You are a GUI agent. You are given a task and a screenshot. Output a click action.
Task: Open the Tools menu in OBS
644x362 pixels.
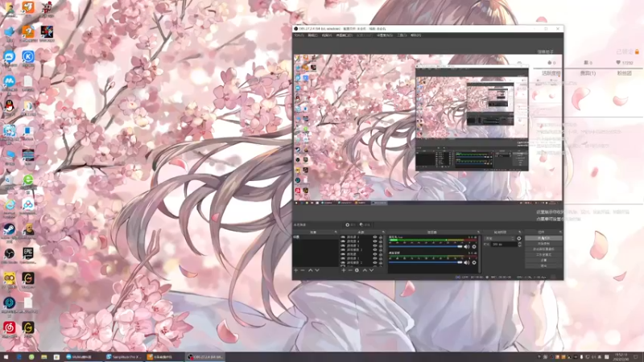pos(402,35)
